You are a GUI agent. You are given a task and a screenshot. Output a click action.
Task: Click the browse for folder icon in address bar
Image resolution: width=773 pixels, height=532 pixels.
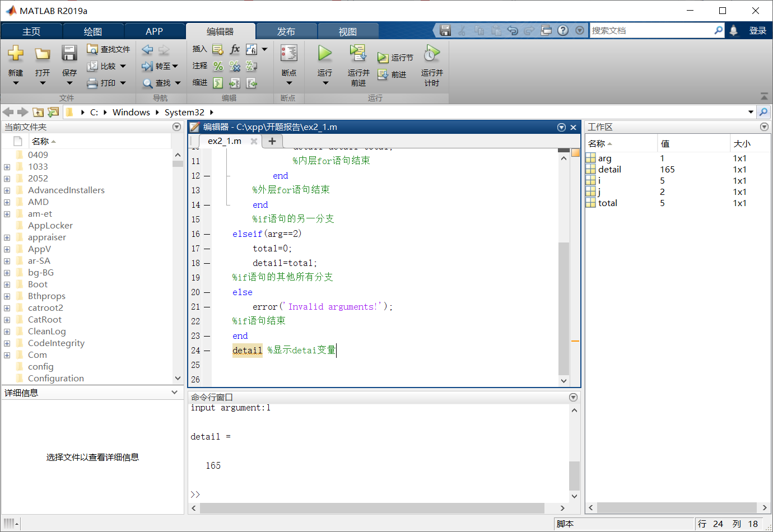coord(53,112)
